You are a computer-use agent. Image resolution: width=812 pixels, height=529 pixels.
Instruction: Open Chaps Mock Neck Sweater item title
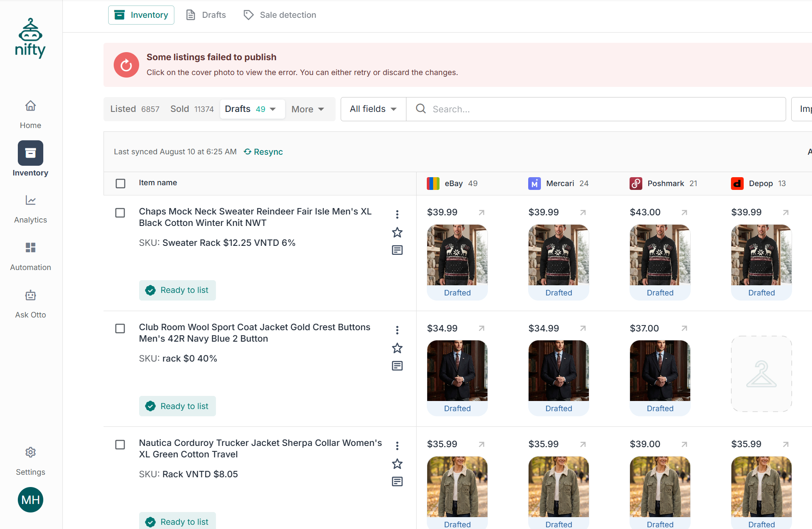point(255,217)
